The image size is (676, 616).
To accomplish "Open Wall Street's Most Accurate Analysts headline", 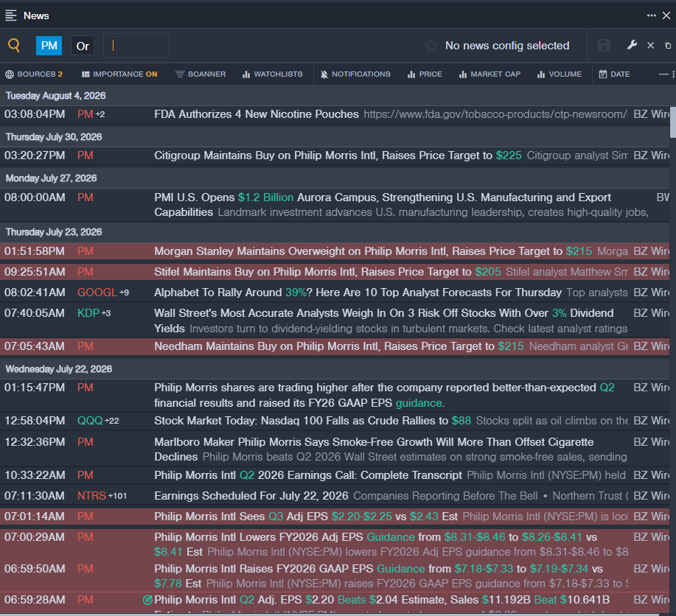I will (383, 321).
